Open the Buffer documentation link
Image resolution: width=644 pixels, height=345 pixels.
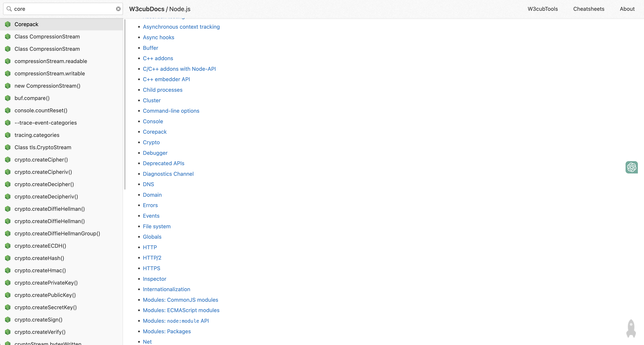click(x=150, y=48)
